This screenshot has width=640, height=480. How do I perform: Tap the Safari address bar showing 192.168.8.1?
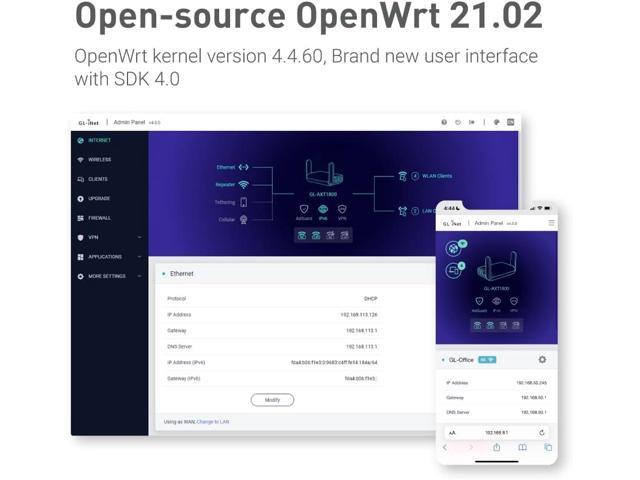496,432
